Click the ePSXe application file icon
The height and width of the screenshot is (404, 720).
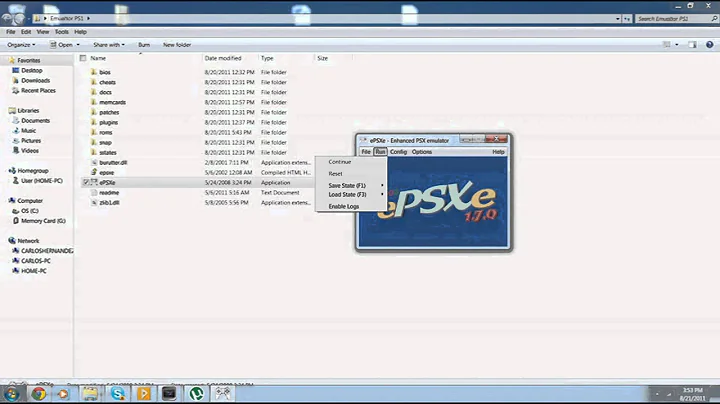(x=94, y=183)
